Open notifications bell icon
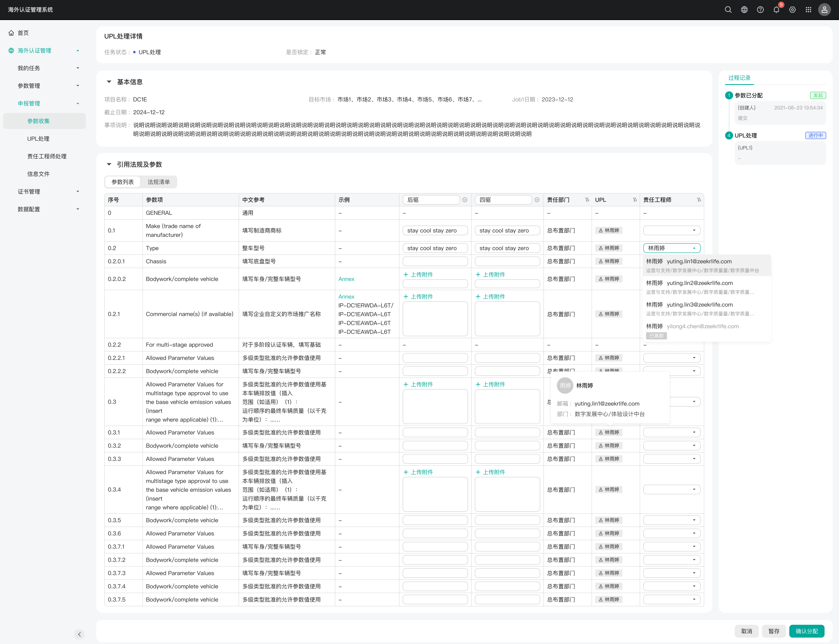 tap(776, 10)
